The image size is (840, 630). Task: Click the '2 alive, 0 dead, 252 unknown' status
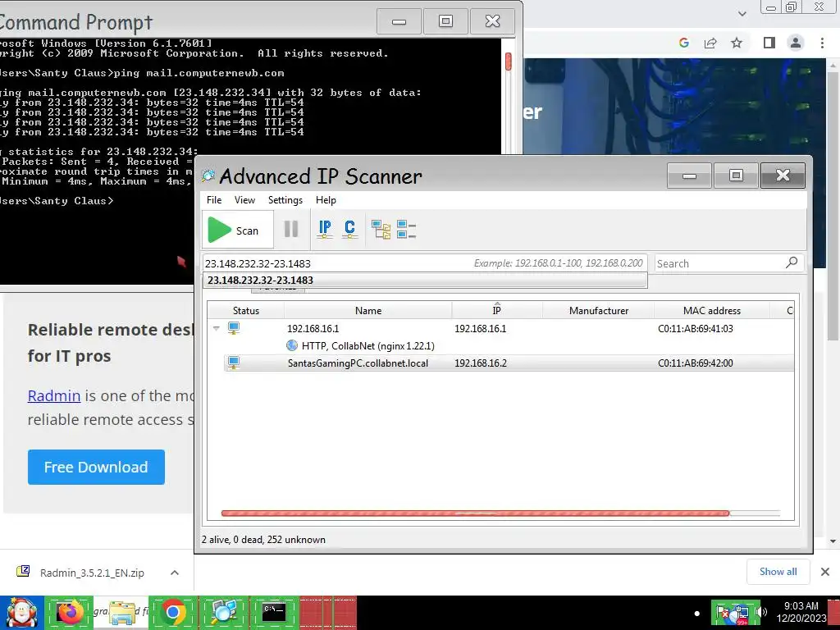coord(263,540)
